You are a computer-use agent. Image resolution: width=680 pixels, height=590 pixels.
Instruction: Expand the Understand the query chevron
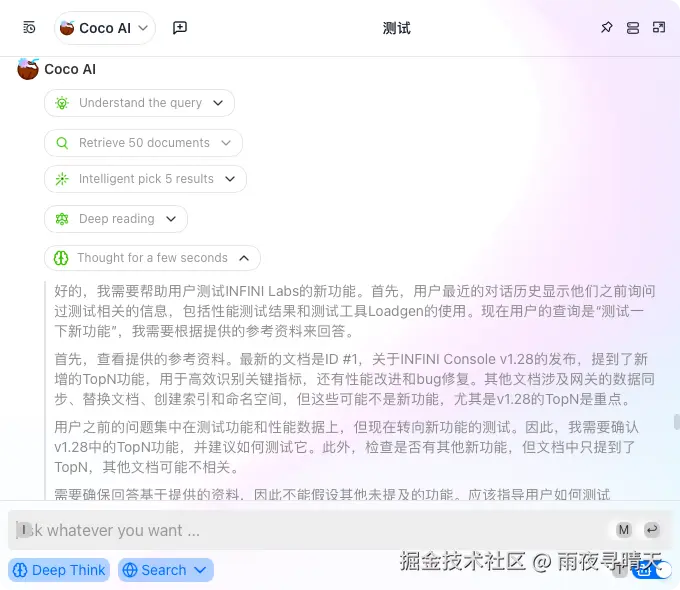[x=218, y=103]
